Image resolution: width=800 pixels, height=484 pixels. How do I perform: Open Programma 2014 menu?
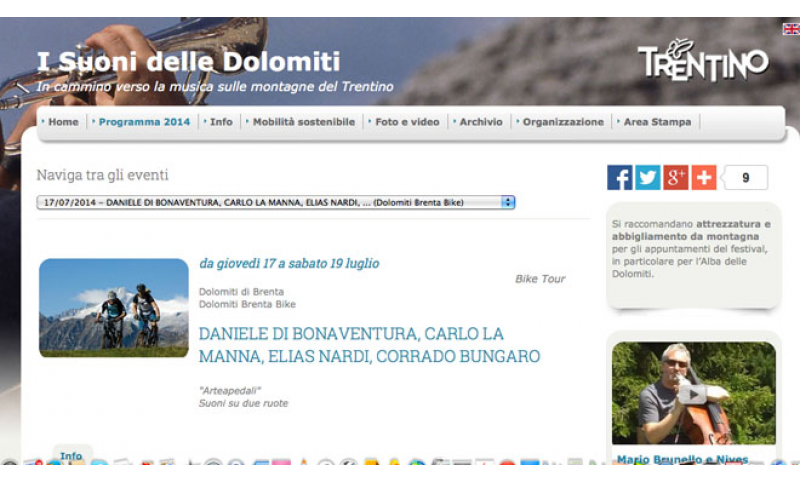tap(144, 122)
